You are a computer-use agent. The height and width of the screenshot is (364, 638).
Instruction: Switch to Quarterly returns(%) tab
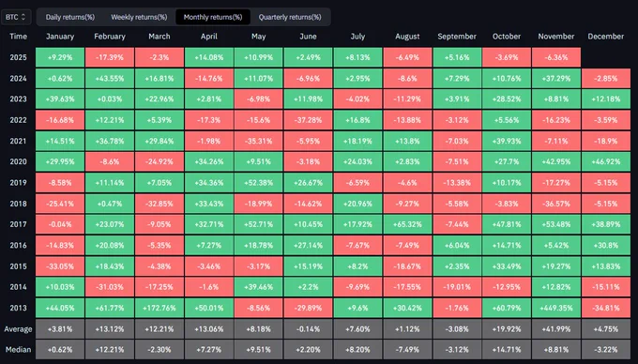click(x=290, y=17)
